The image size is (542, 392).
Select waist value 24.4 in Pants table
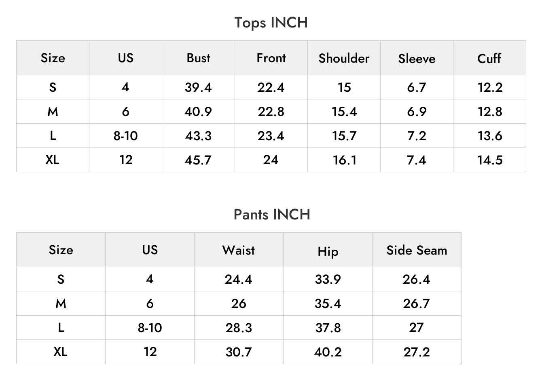(x=239, y=279)
